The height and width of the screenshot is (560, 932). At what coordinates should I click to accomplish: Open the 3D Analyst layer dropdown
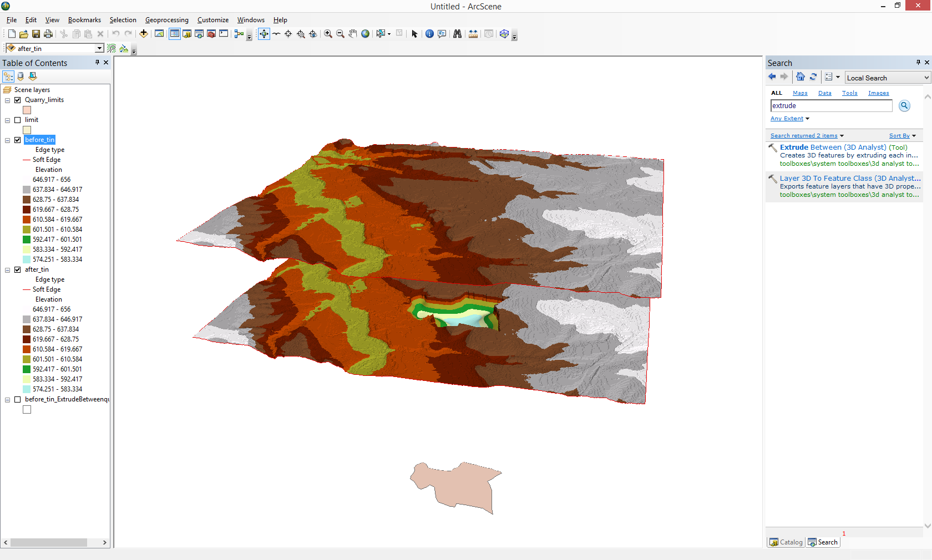99,48
